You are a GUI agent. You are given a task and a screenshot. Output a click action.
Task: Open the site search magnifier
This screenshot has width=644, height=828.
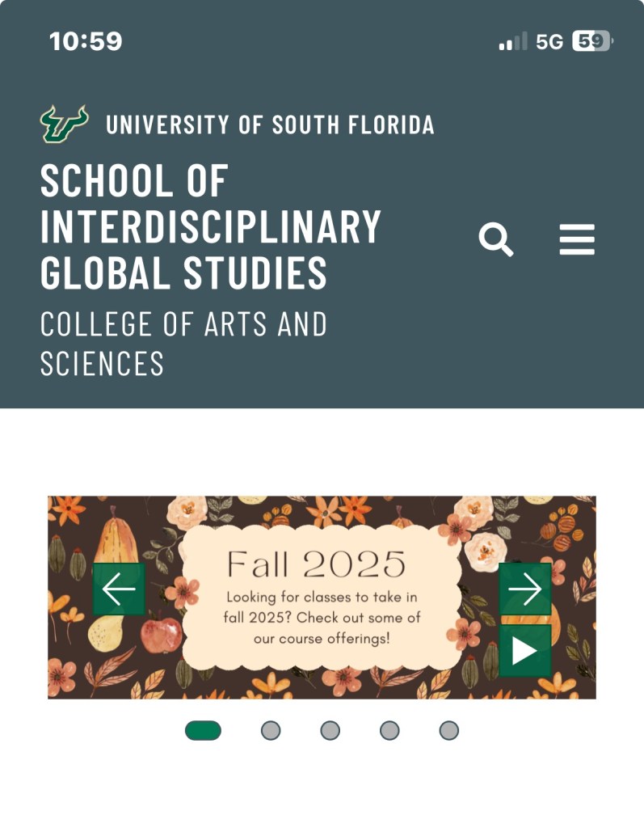[x=496, y=240]
